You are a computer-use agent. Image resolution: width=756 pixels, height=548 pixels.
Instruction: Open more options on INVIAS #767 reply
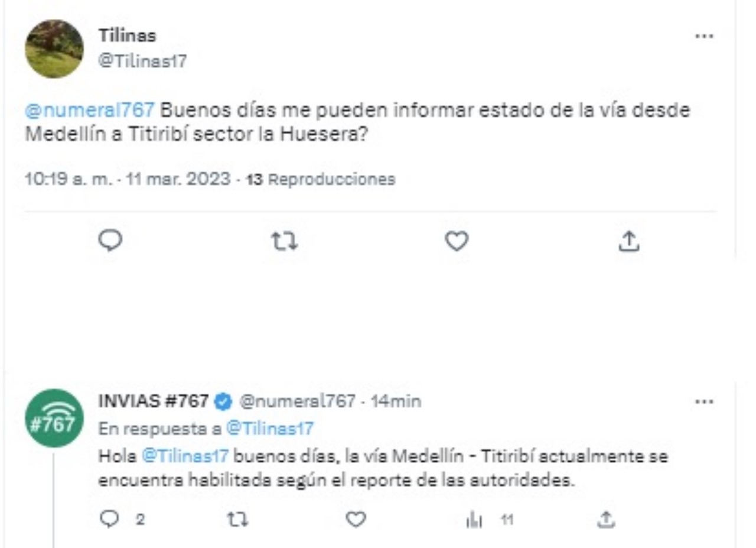tap(703, 402)
